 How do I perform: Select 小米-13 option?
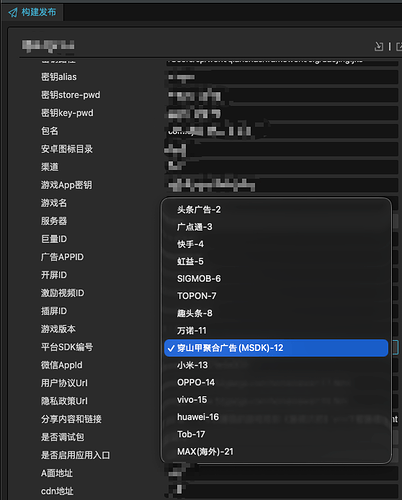(276, 365)
